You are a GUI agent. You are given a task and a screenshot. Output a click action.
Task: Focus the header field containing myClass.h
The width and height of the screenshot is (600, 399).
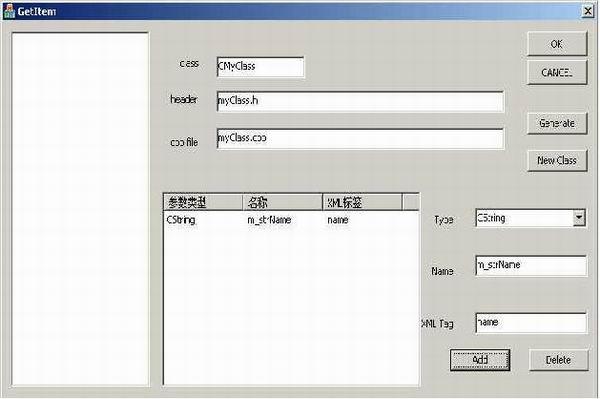click(x=360, y=101)
